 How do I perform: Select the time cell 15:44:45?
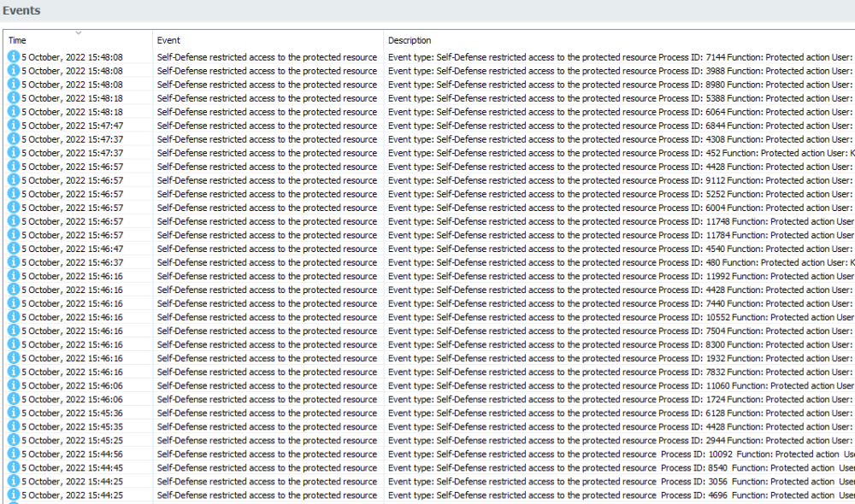coord(72,467)
